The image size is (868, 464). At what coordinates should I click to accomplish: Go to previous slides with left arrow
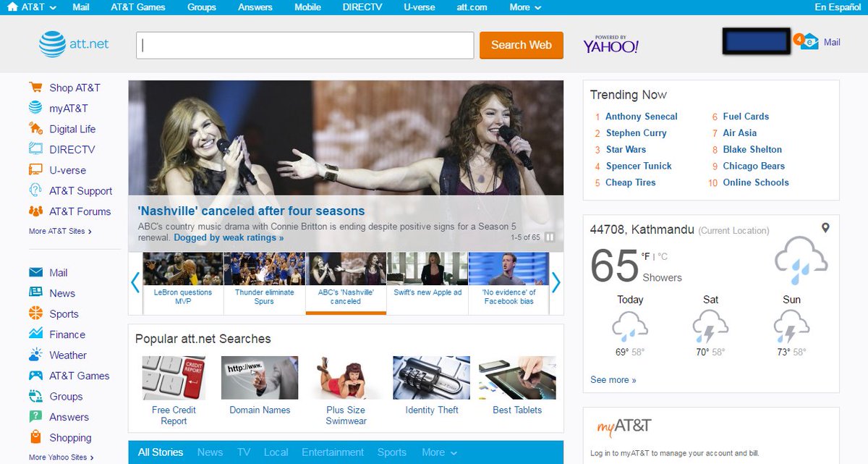[x=135, y=282]
